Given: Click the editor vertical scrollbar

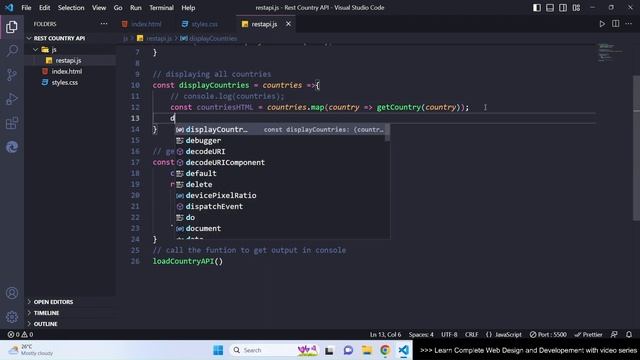Looking at the screenshot, I should click(637, 149).
